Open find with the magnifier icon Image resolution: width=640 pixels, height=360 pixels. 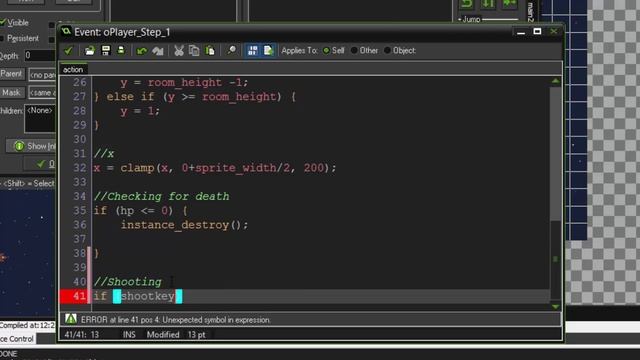(x=231, y=51)
